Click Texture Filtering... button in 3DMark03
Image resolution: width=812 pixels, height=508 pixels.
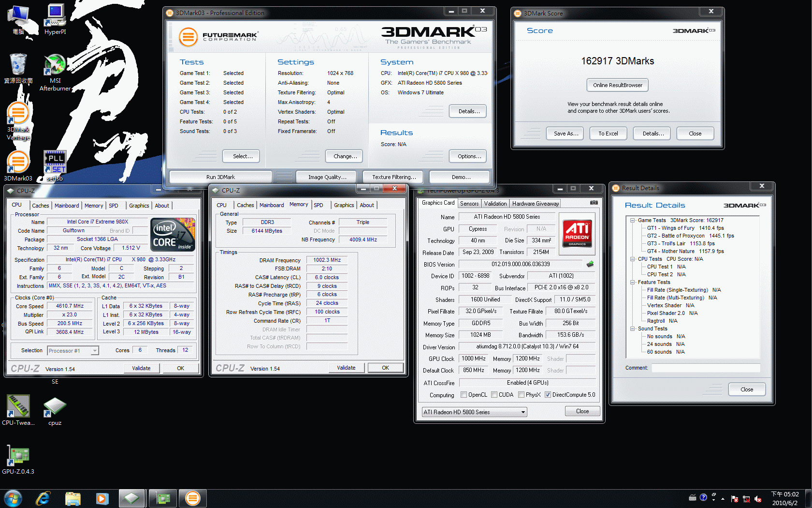point(394,177)
